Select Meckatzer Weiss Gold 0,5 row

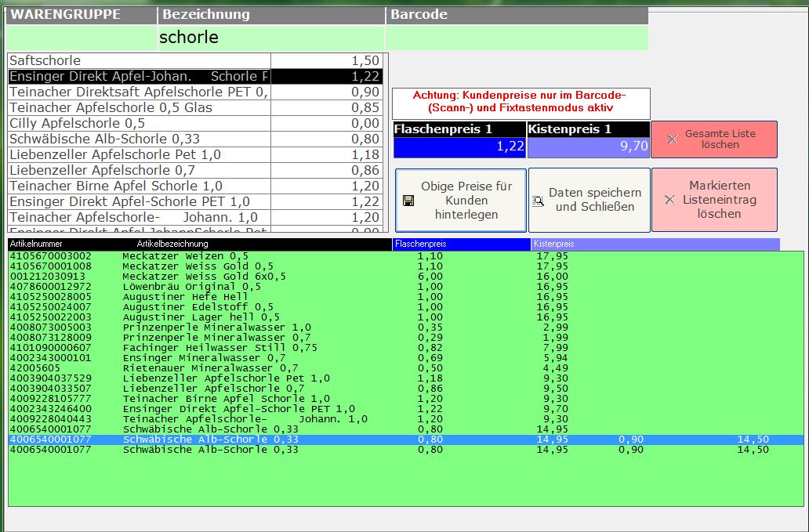pos(406,266)
